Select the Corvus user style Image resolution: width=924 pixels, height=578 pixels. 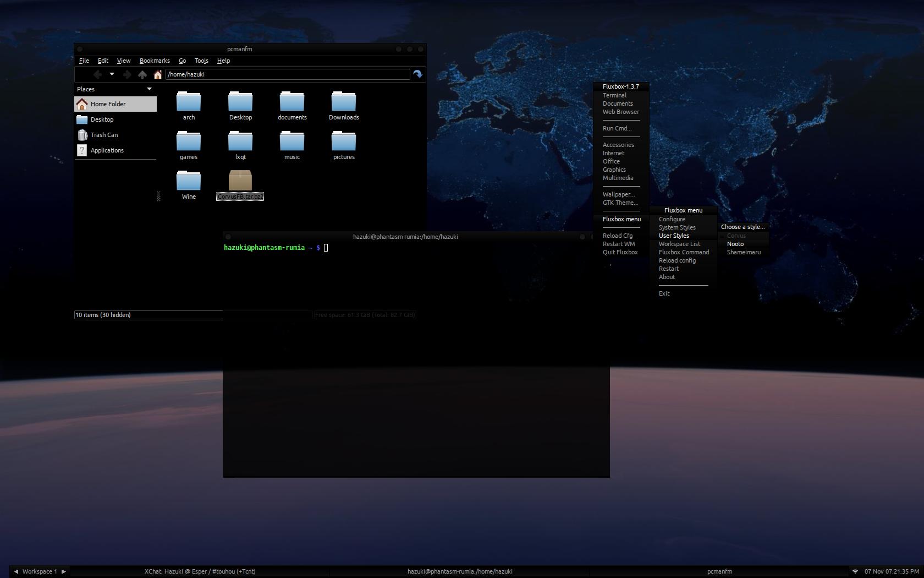743,236
